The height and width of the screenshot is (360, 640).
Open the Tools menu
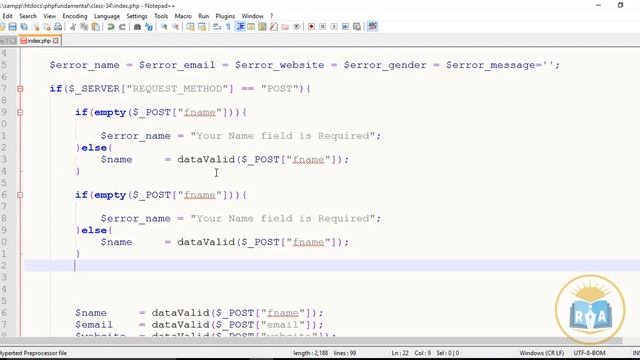161,16
